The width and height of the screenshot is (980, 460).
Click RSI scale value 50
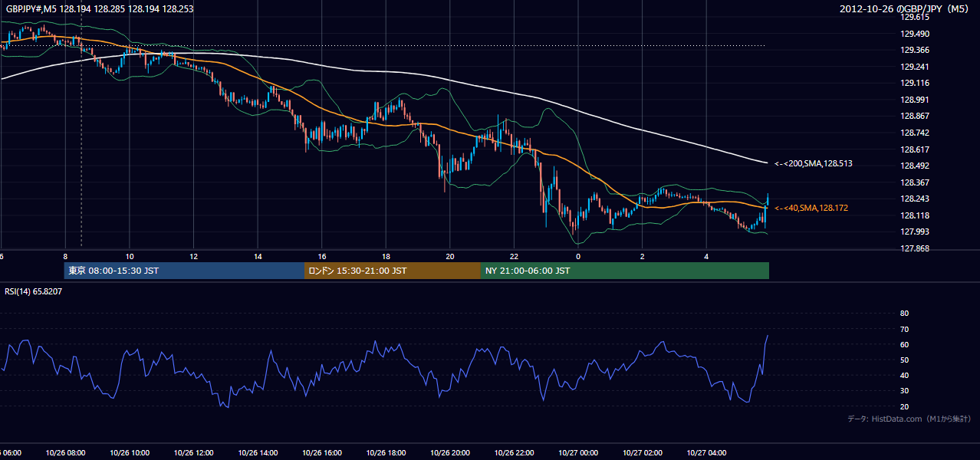[x=904, y=360]
